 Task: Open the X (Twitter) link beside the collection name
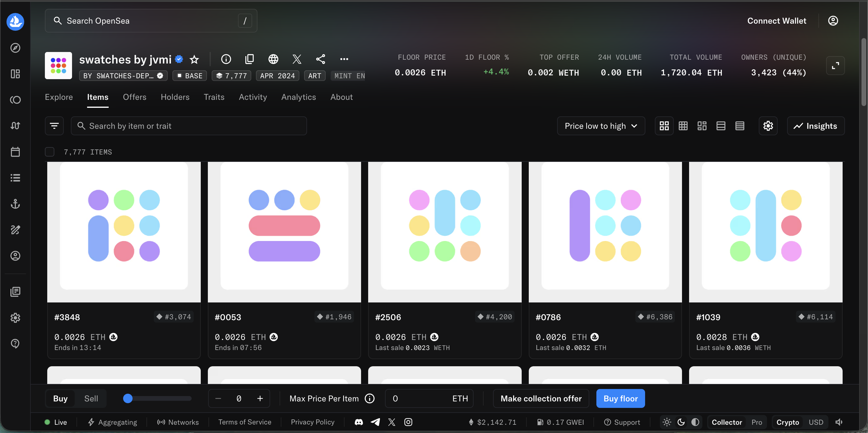coord(296,59)
